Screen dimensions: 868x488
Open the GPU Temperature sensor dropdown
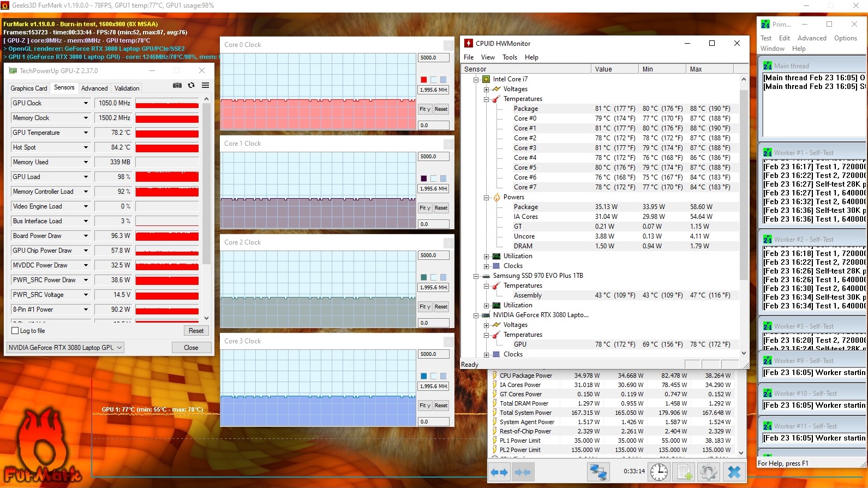[x=86, y=133]
